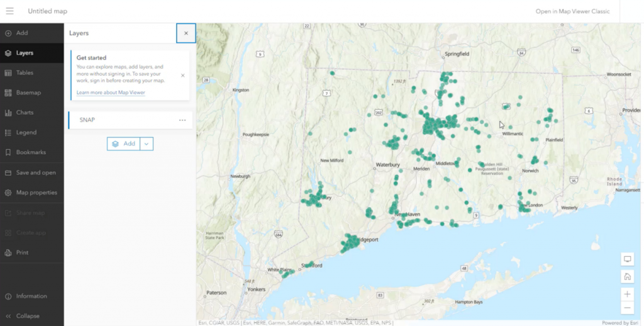
Task: Click the Springfield label on the map
Action: pyautogui.click(x=457, y=54)
